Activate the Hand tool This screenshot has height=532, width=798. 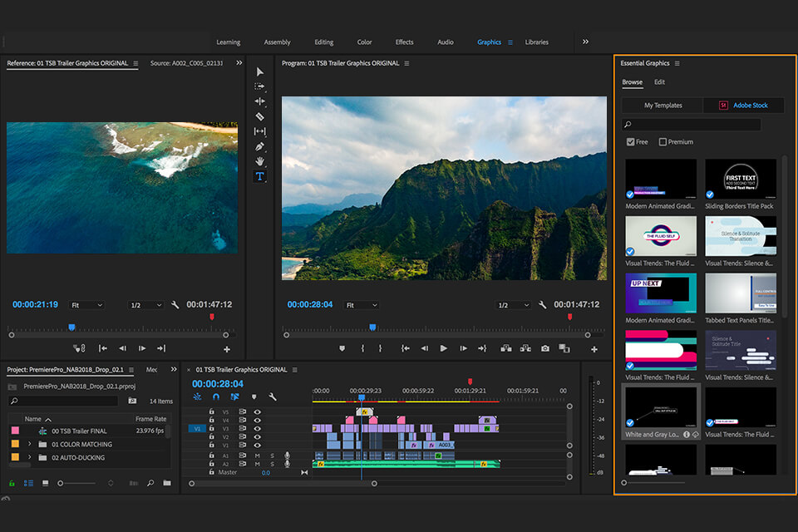pos(259,161)
